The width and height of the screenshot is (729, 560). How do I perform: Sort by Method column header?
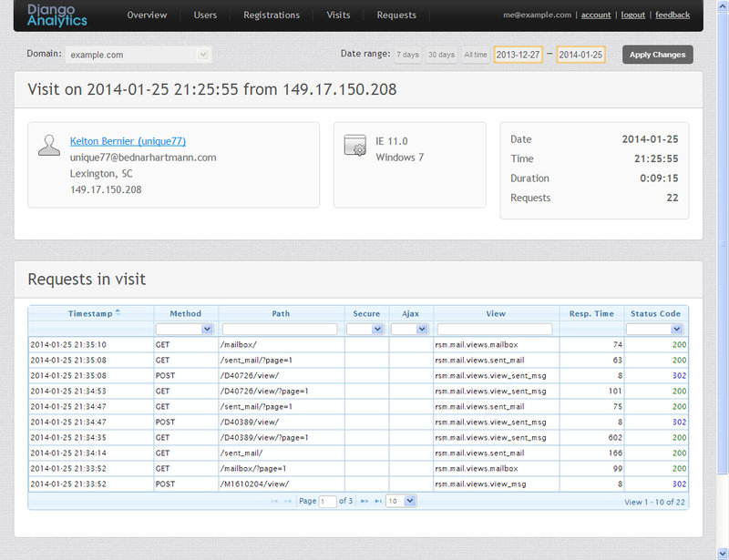[x=186, y=314]
